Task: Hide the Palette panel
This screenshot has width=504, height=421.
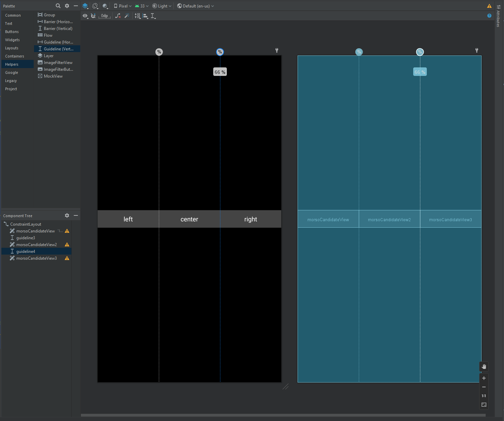Action: click(x=76, y=6)
